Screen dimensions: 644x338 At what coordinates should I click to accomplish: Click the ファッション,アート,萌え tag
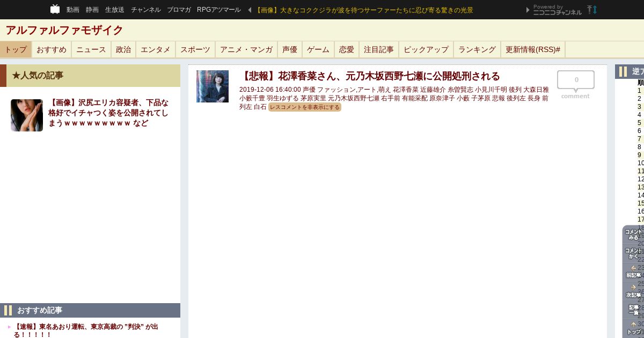(354, 90)
